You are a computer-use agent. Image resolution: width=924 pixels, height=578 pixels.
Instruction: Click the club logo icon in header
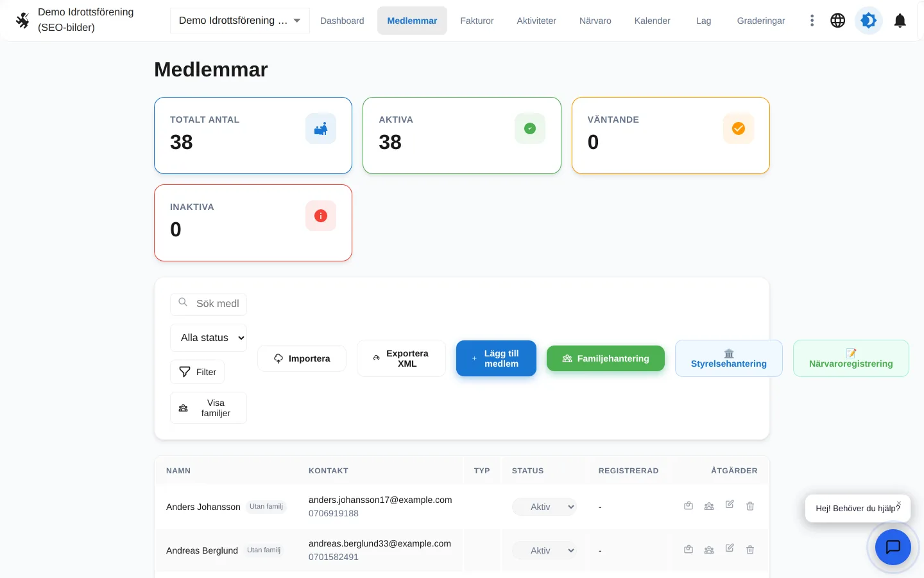tap(22, 21)
